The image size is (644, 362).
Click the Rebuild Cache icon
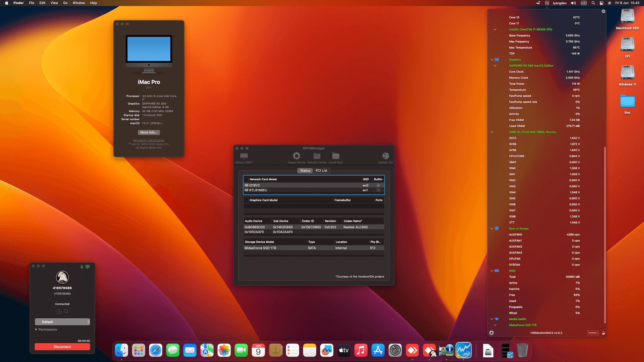point(316,156)
